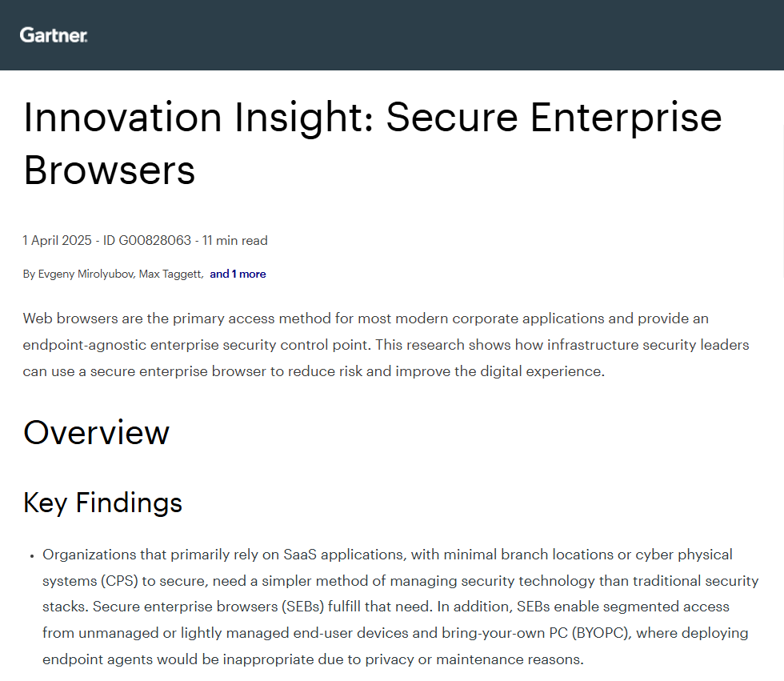Screen dimensions: 784x681
Task: Expand the "and 1 more" authors link
Action: pyautogui.click(x=238, y=274)
